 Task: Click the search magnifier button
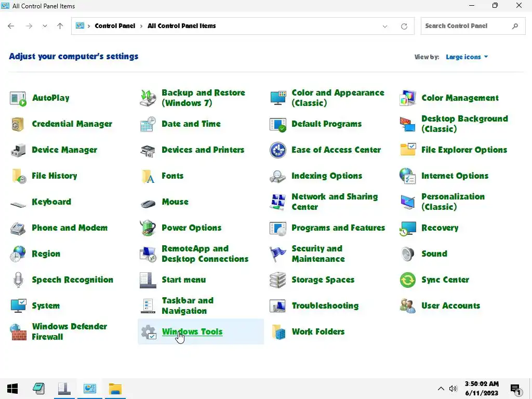point(515,26)
